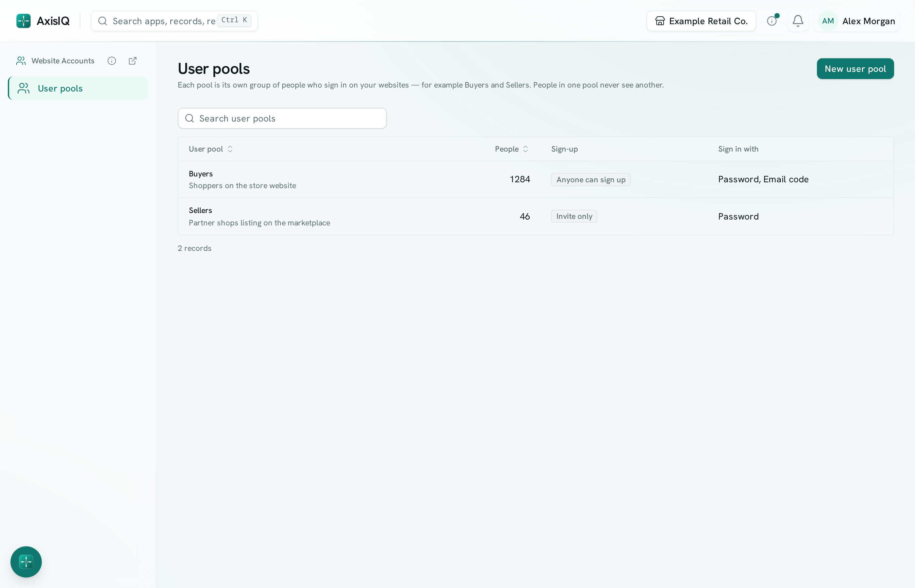Viewport: 915px width, 588px height.
Task: Open the floating AxisIQ assistant button
Action: (26, 562)
